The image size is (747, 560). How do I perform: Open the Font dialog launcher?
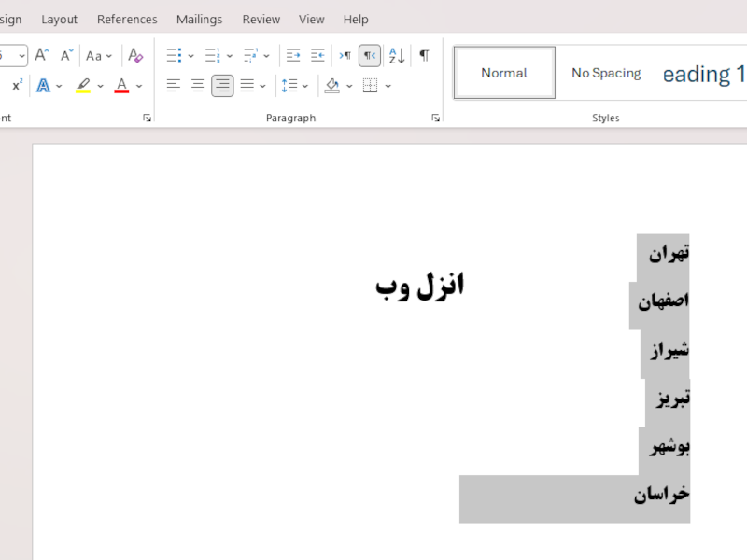pos(147,119)
